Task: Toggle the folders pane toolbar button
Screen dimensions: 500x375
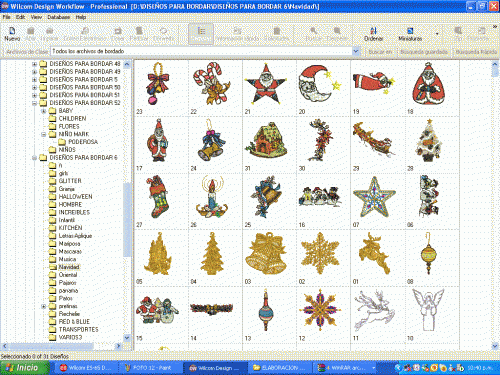Action: (201, 34)
